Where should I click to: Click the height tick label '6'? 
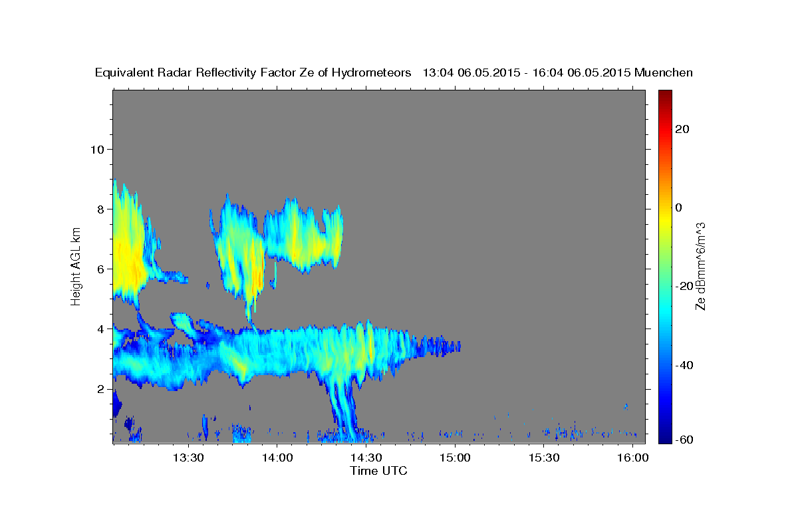[x=101, y=269]
